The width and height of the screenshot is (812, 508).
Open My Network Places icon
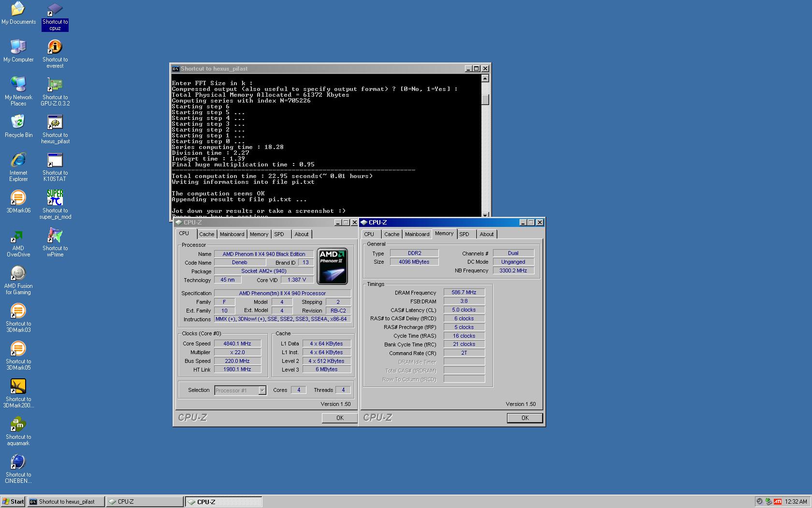pyautogui.click(x=18, y=92)
